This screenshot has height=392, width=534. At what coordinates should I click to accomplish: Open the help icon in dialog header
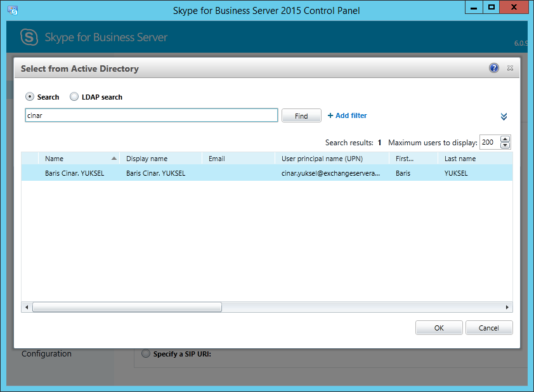494,68
